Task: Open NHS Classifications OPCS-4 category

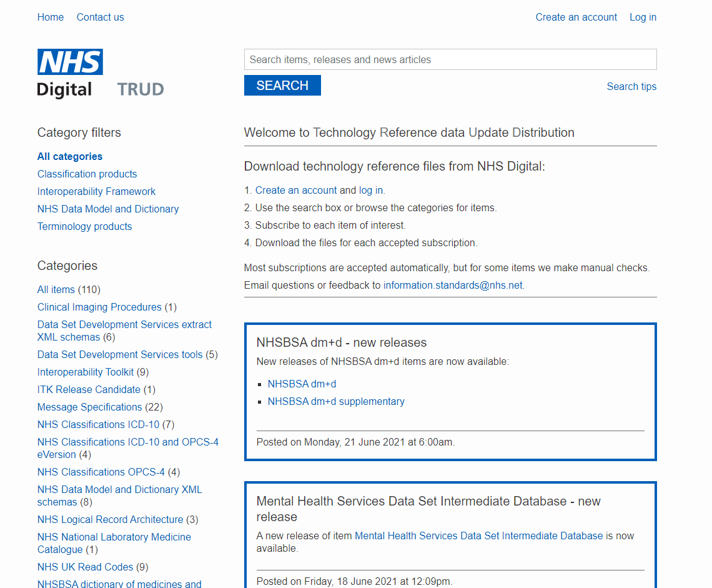Action: pyautogui.click(x=101, y=472)
